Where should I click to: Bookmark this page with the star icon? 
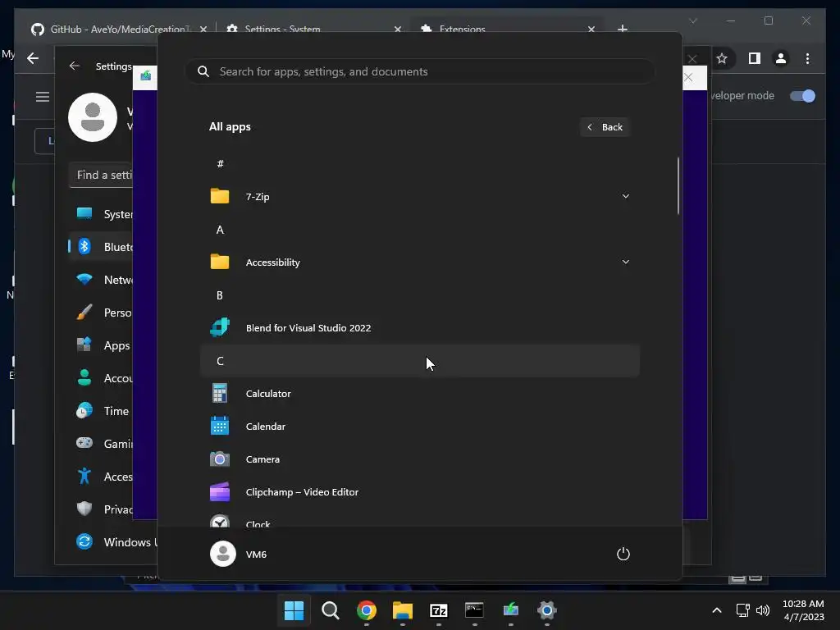coord(722,58)
